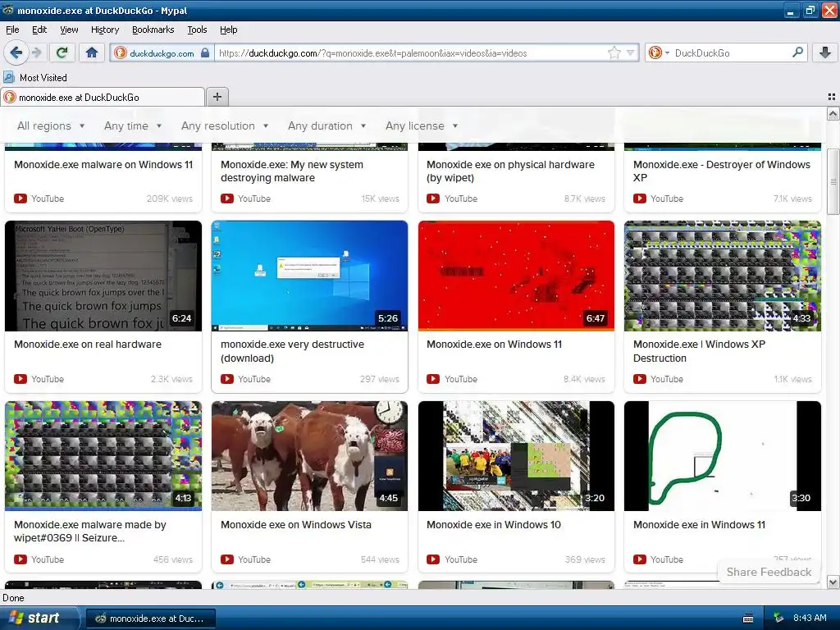Open Monoxide exe on physical hardware title
The image size is (840, 630).
point(510,171)
